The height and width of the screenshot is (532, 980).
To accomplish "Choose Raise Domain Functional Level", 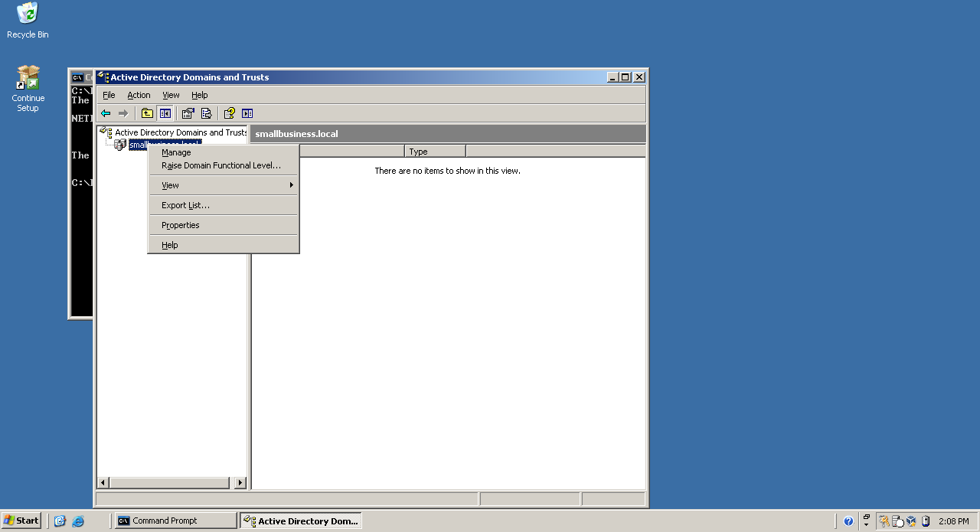I will point(223,165).
